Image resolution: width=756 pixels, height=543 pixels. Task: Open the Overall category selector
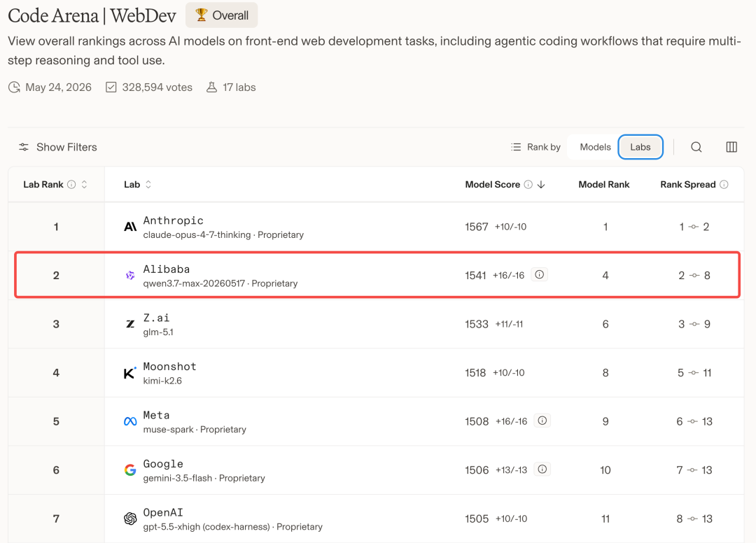(x=222, y=15)
